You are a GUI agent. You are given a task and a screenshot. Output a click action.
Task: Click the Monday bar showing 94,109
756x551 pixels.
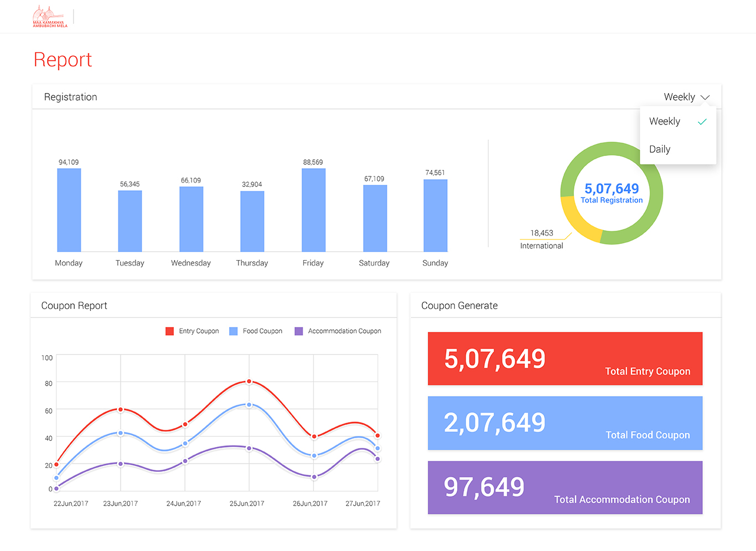pos(69,210)
